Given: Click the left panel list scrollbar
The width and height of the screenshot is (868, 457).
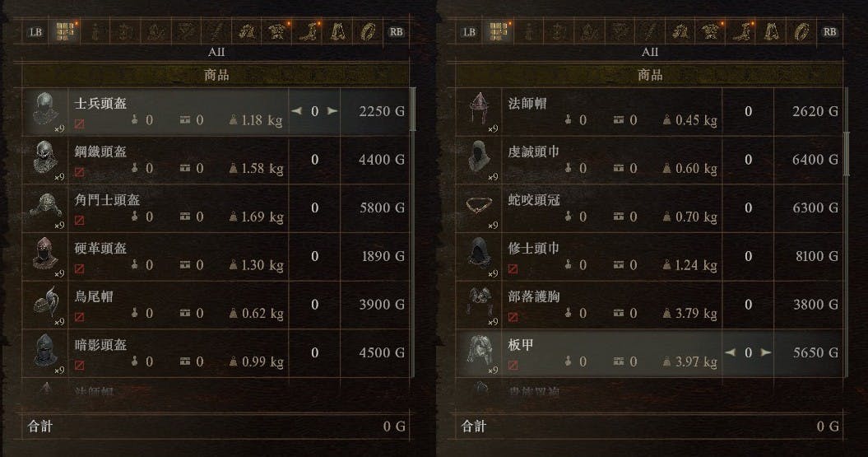Looking at the screenshot, I should click(x=412, y=110).
